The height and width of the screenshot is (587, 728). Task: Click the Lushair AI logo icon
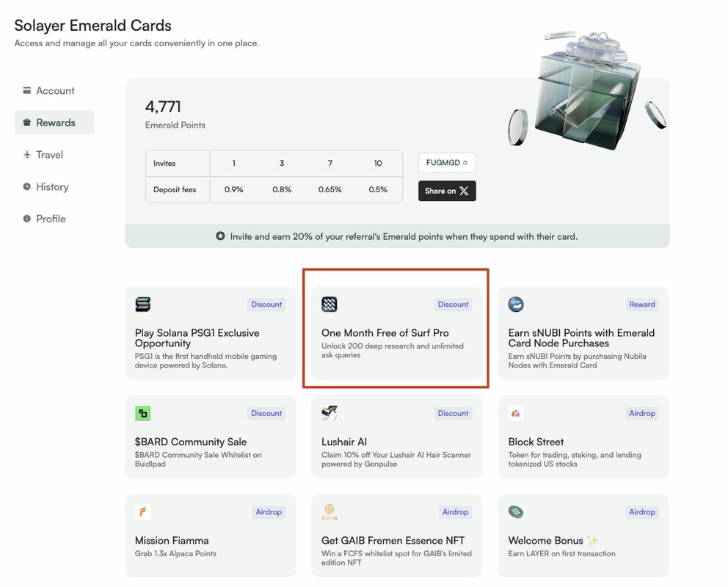(x=330, y=413)
